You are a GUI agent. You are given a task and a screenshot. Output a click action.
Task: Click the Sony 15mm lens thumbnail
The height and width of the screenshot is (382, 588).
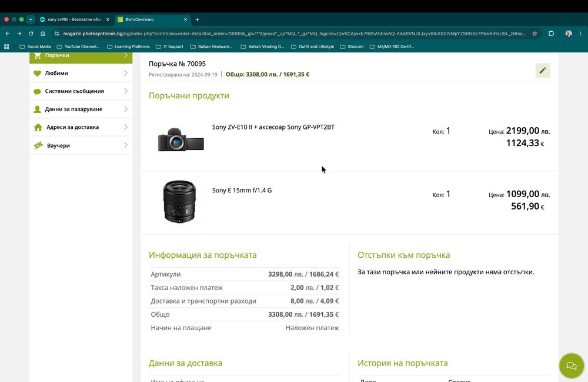point(179,201)
